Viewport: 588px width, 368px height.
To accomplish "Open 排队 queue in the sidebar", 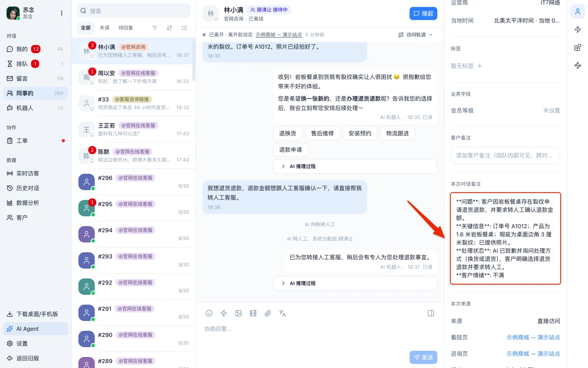I will point(36,64).
